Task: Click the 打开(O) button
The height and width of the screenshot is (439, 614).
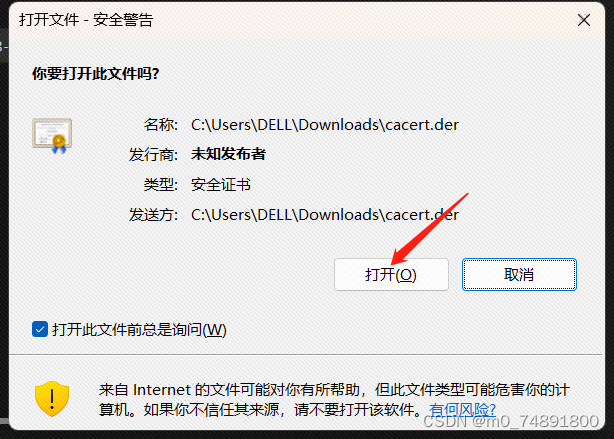Action: 391,275
